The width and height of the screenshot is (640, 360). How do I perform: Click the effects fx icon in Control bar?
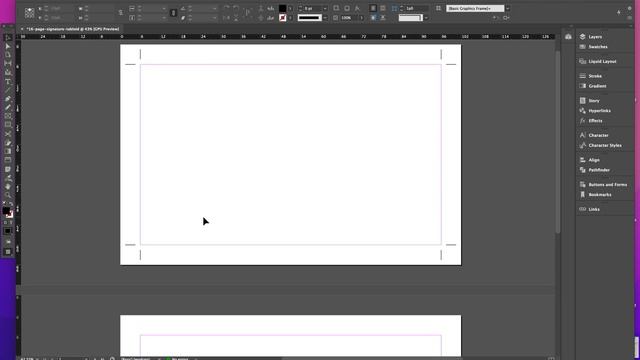pos(357,8)
